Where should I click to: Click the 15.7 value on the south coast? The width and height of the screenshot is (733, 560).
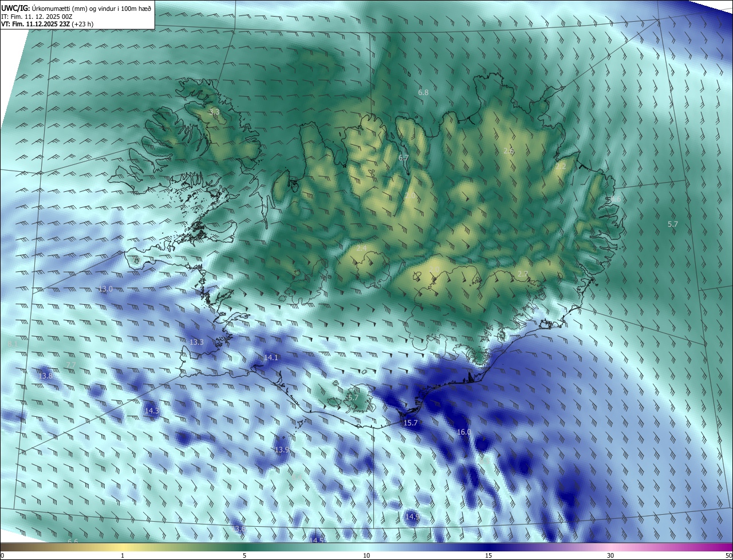coord(411,423)
